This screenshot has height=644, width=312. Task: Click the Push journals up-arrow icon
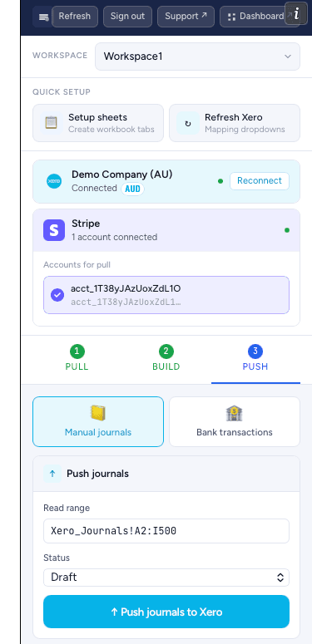pos(52,474)
